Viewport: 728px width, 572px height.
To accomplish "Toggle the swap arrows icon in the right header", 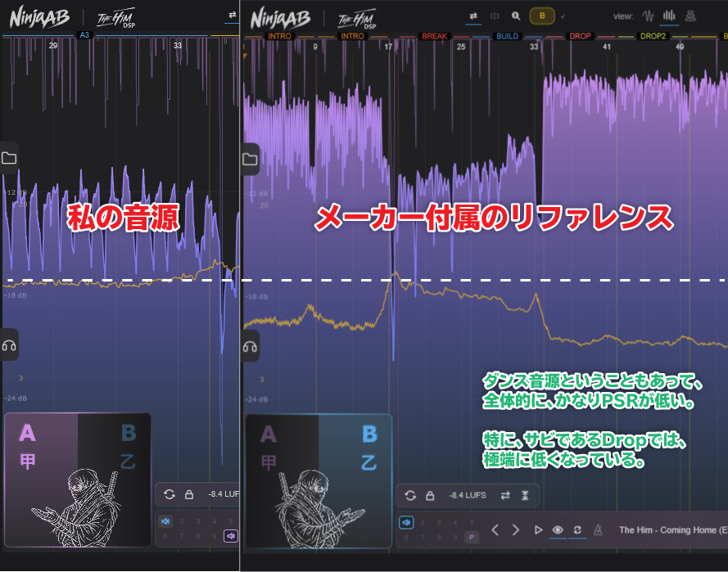I will tap(473, 16).
